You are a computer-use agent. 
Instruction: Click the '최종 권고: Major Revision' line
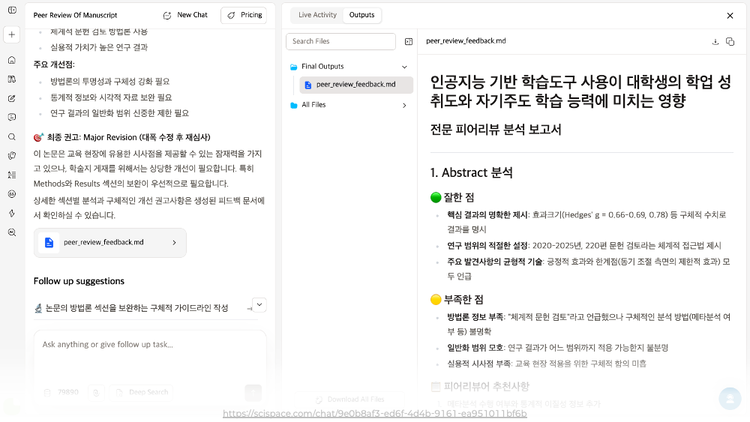point(122,138)
